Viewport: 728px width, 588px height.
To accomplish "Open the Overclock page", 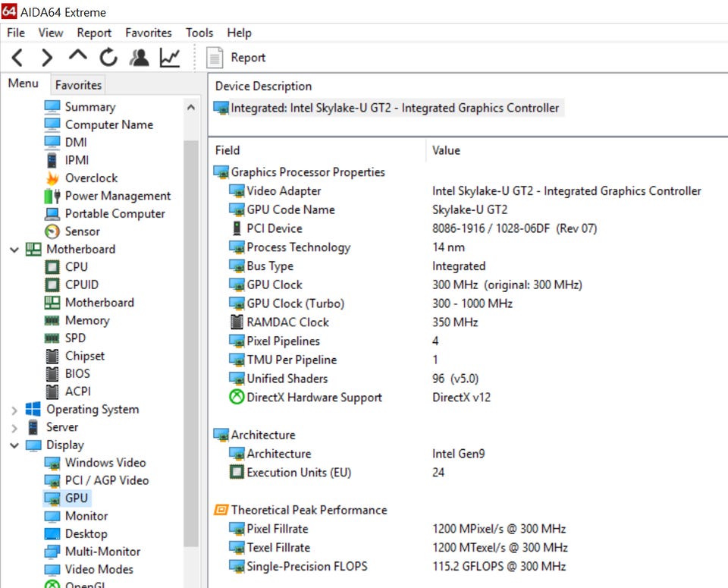I will (x=91, y=178).
